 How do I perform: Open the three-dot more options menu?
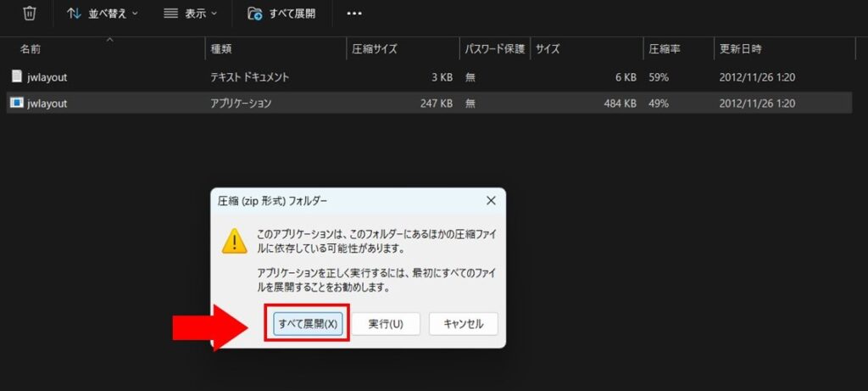pos(353,14)
